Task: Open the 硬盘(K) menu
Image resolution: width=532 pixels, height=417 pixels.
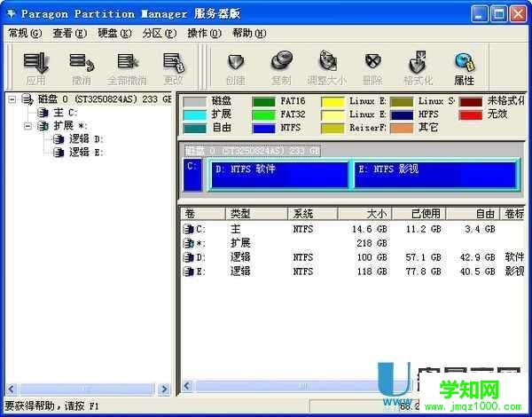Action: point(114,34)
